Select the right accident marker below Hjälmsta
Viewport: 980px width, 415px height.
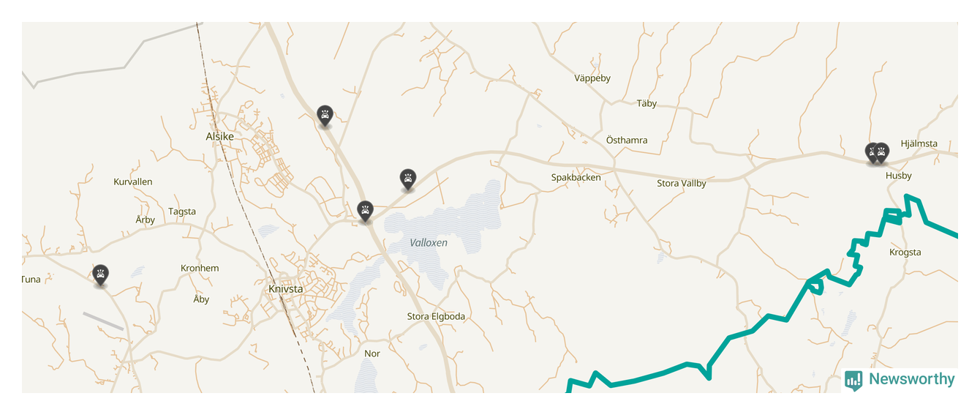click(x=883, y=153)
